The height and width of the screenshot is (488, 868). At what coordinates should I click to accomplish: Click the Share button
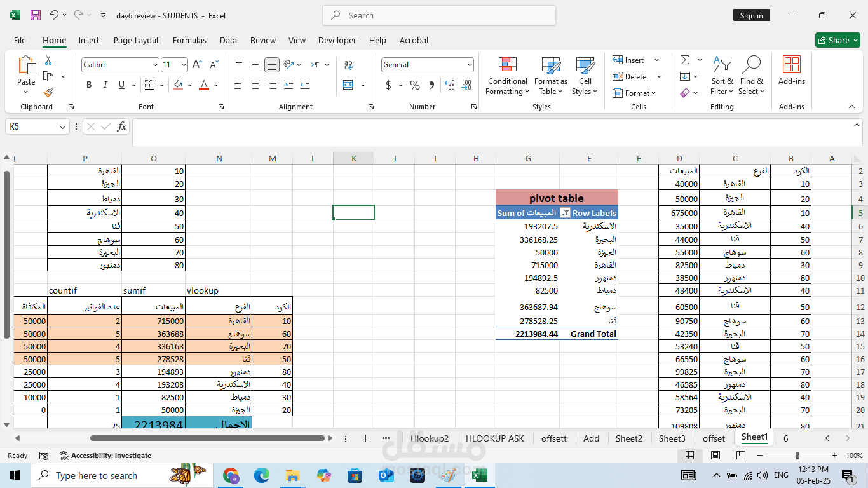(837, 40)
